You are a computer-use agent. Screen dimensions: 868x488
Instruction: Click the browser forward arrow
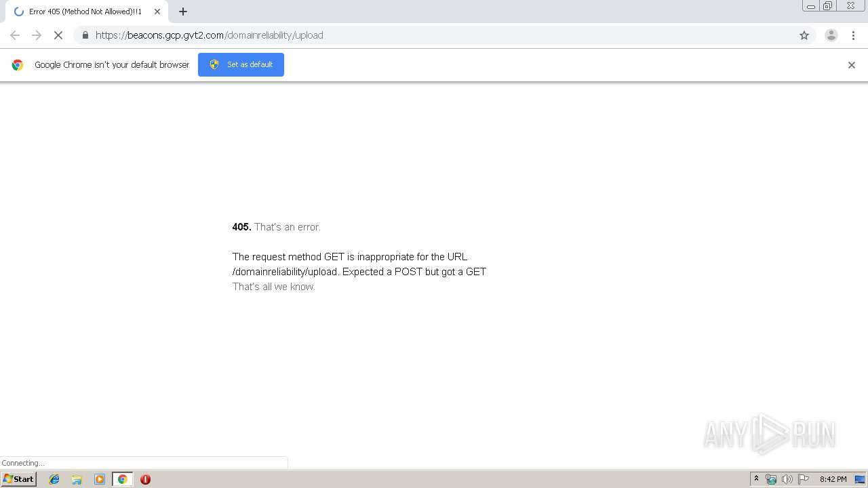37,35
